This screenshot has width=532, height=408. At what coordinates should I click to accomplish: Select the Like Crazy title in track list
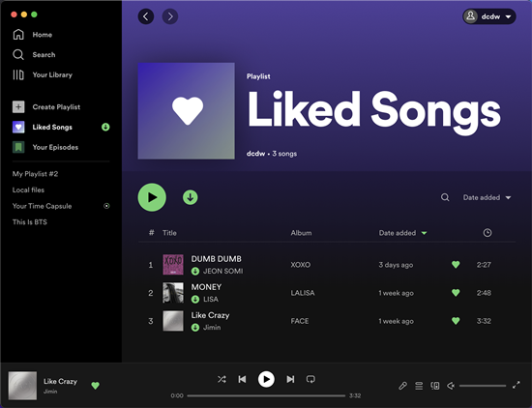pos(210,315)
